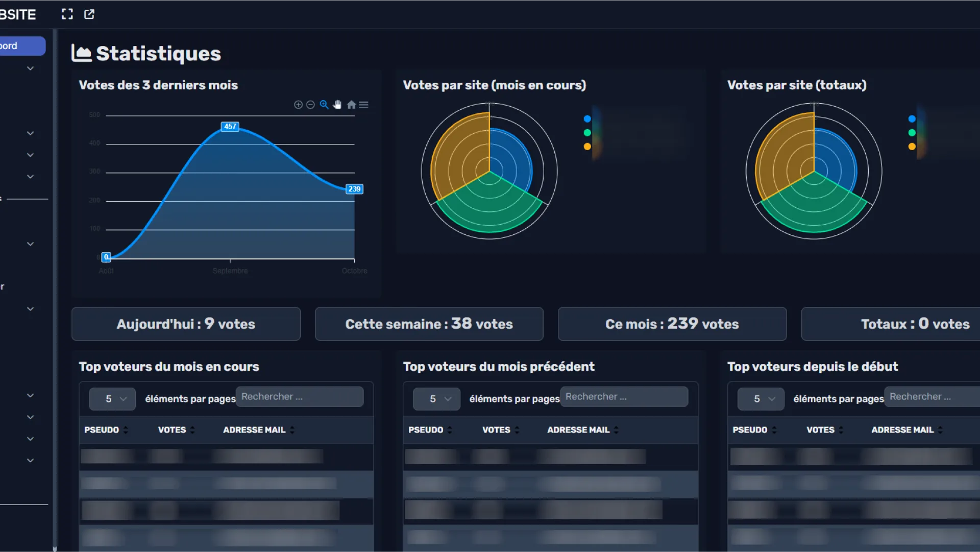Click the chart zoom-in plus icon
The height and width of the screenshot is (552, 980).
tap(298, 105)
